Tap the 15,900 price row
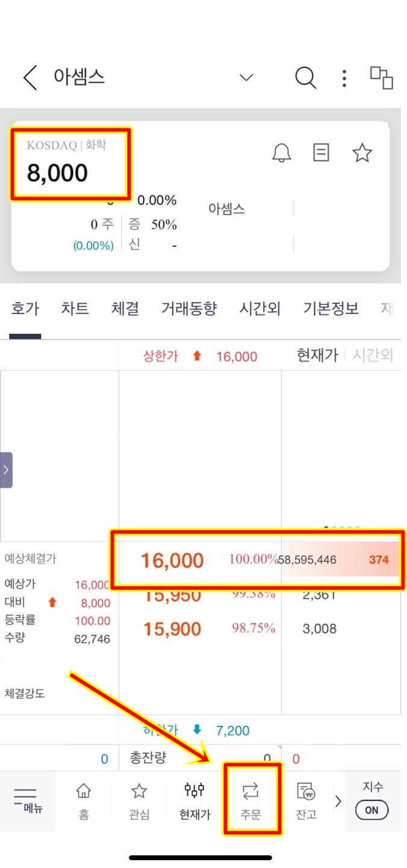This screenshot has height=868, width=407. point(172,629)
